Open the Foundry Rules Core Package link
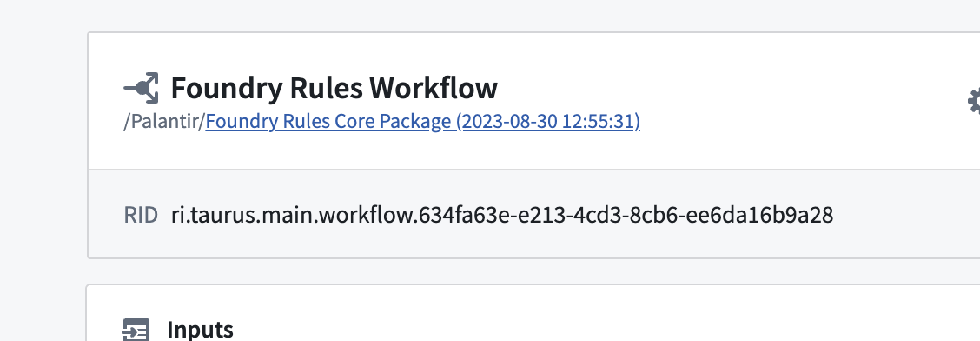Image resolution: width=980 pixels, height=341 pixels. [422, 121]
